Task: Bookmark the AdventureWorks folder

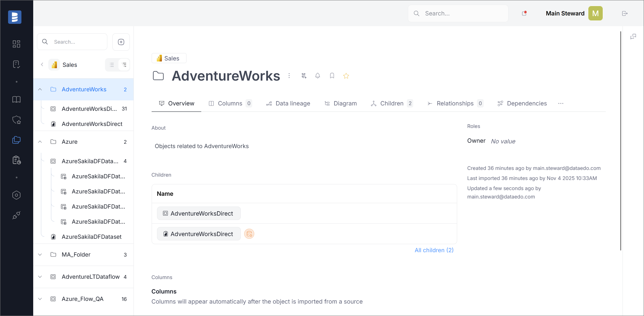Action: (x=332, y=76)
